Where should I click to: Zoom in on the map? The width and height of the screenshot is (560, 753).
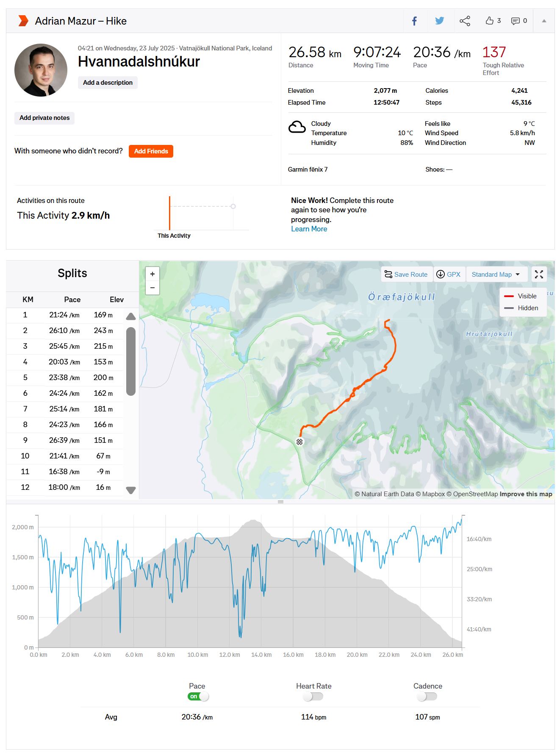[152, 274]
